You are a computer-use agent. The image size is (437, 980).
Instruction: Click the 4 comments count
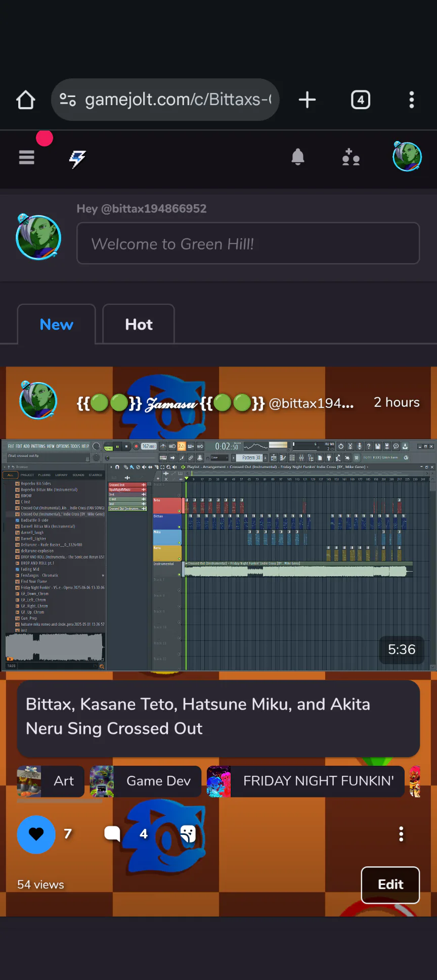coord(144,834)
